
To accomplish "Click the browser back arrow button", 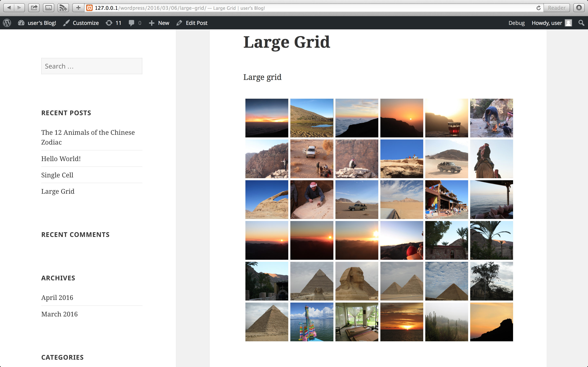I will click(x=9, y=8).
